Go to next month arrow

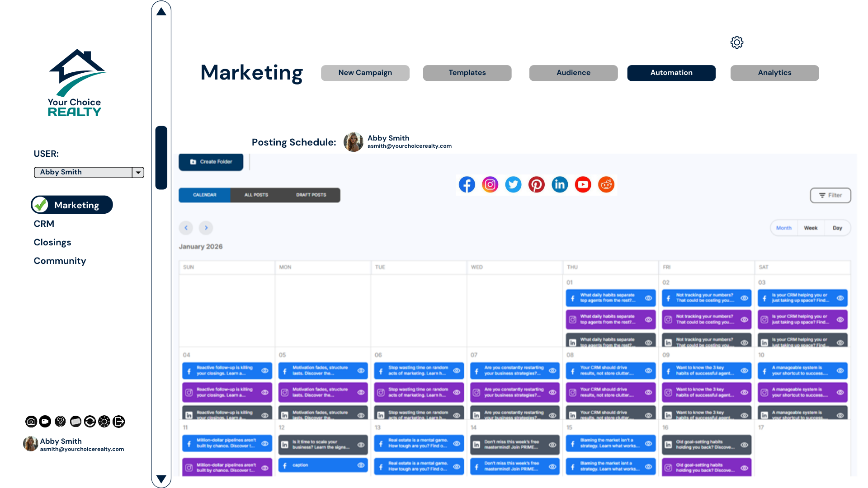pyautogui.click(x=206, y=228)
